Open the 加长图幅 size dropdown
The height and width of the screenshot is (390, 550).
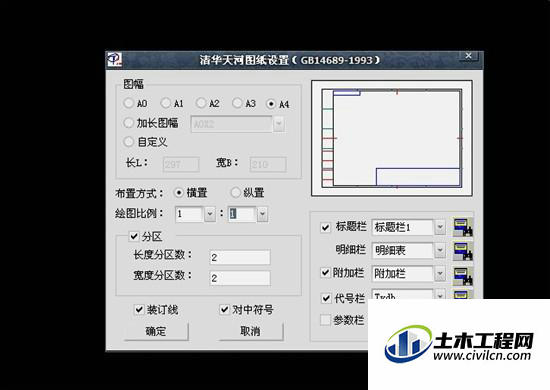(x=279, y=124)
